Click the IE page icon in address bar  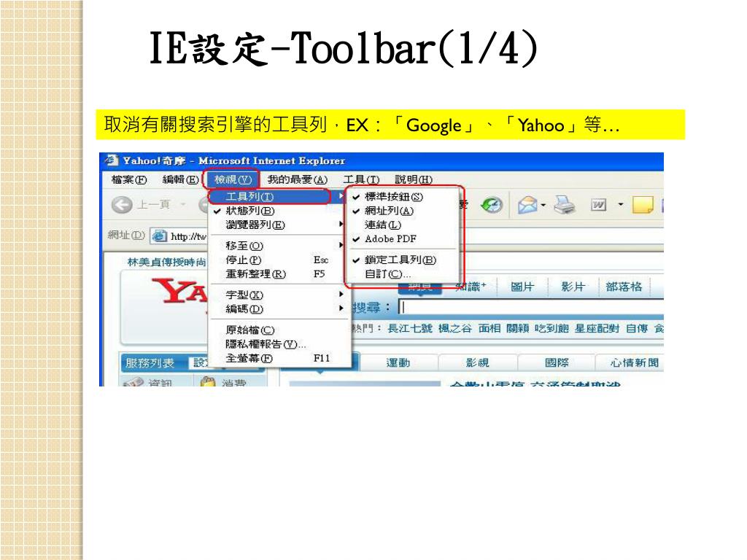(x=160, y=236)
